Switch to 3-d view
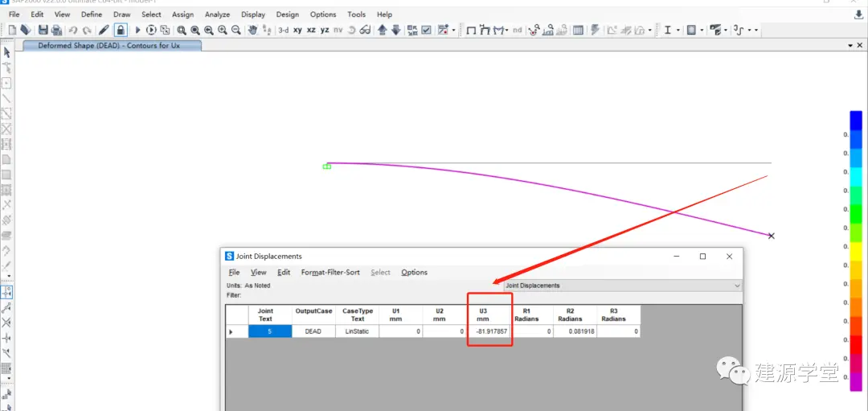This screenshot has height=411, width=868. point(284,31)
